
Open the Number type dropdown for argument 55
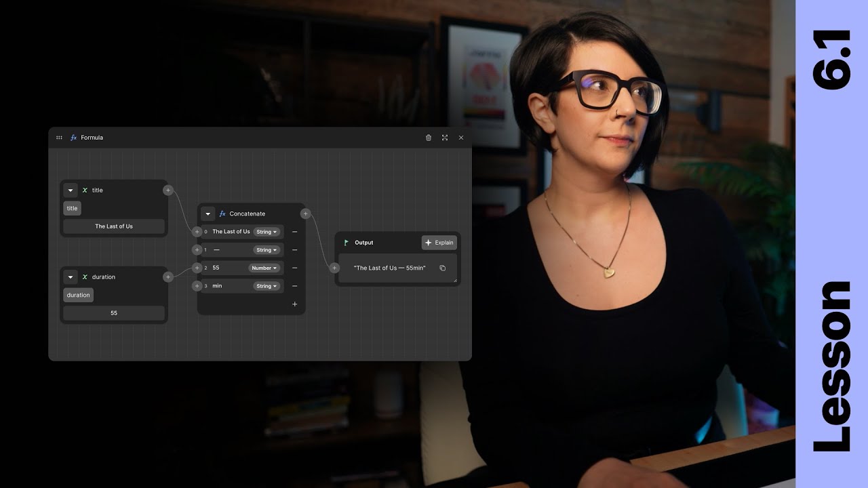tap(264, 268)
